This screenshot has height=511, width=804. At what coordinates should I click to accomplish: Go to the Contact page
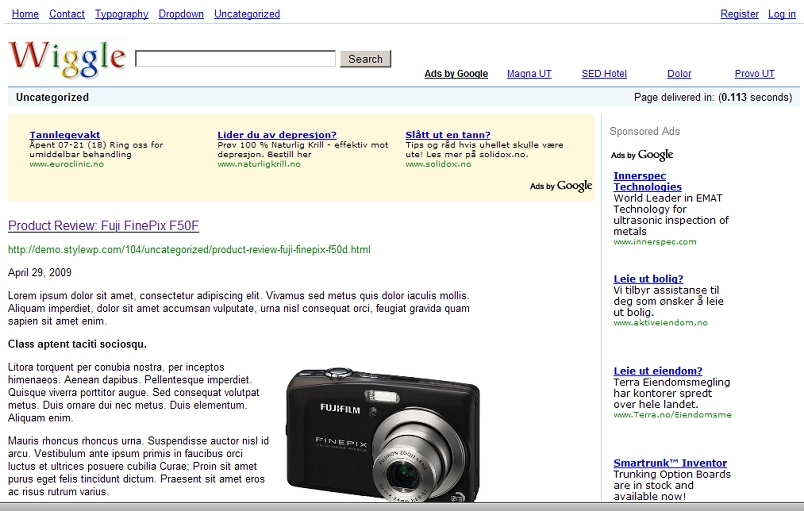[67, 14]
